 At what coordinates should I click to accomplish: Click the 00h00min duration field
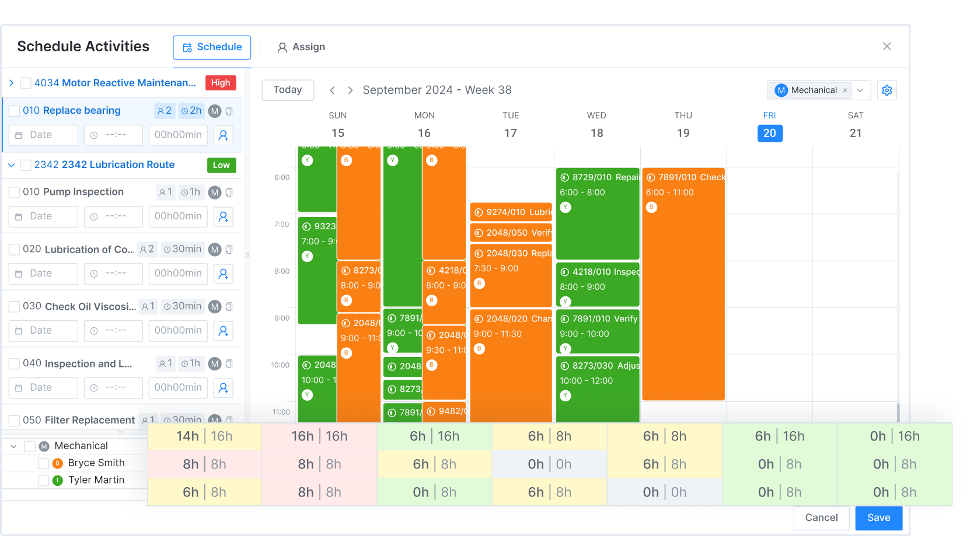point(177,135)
